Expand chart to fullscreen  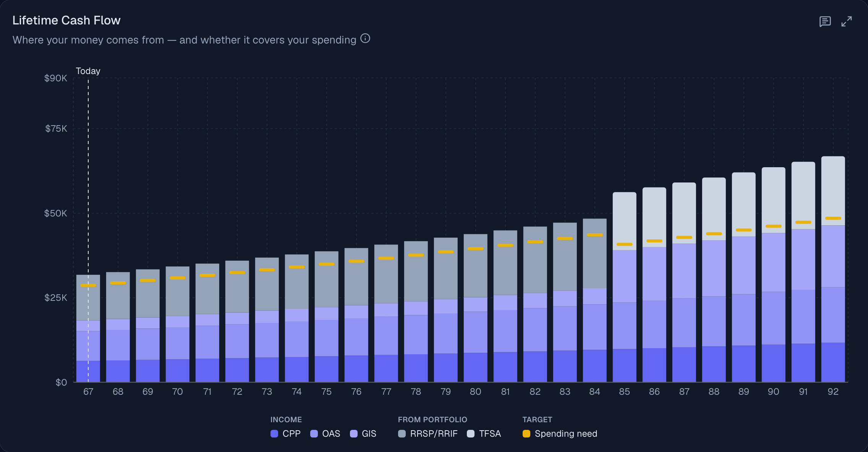coord(847,21)
